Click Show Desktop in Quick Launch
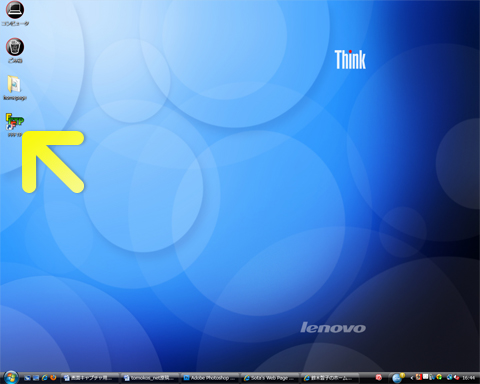The image size is (480, 384). tap(27, 378)
